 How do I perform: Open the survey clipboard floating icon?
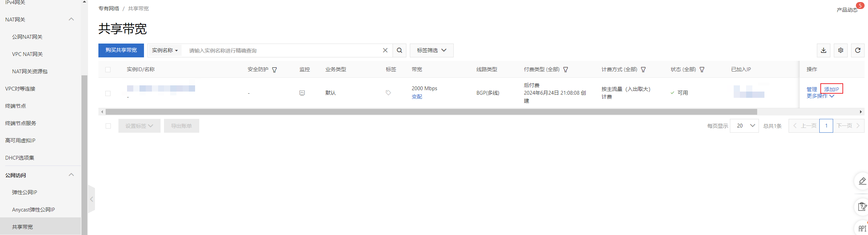pos(862,207)
